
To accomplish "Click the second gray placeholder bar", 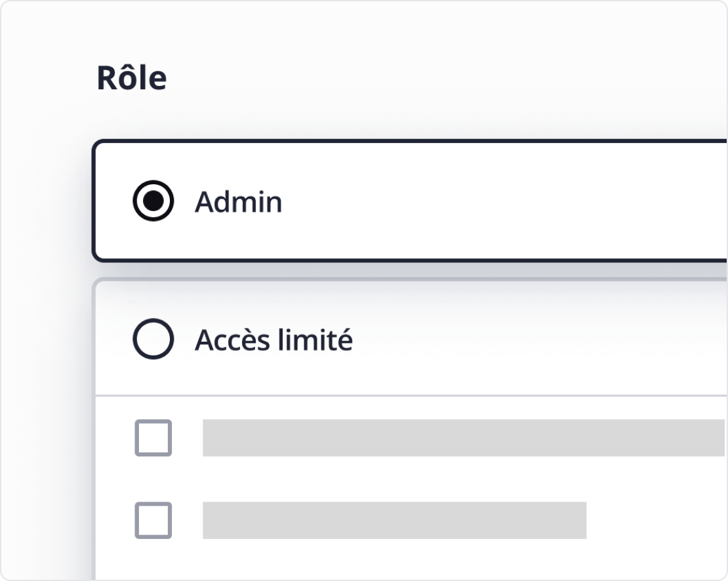I will [x=394, y=520].
